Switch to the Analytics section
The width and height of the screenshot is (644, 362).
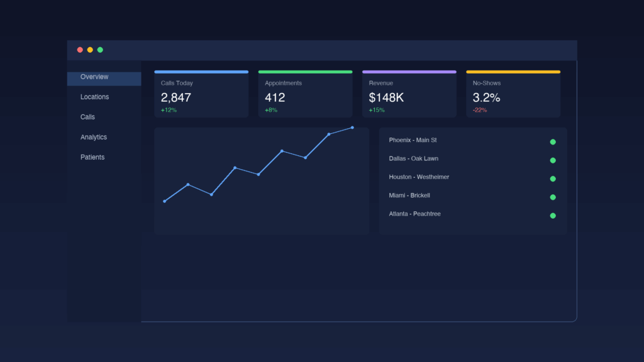pyautogui.click(x=94, y=137)
